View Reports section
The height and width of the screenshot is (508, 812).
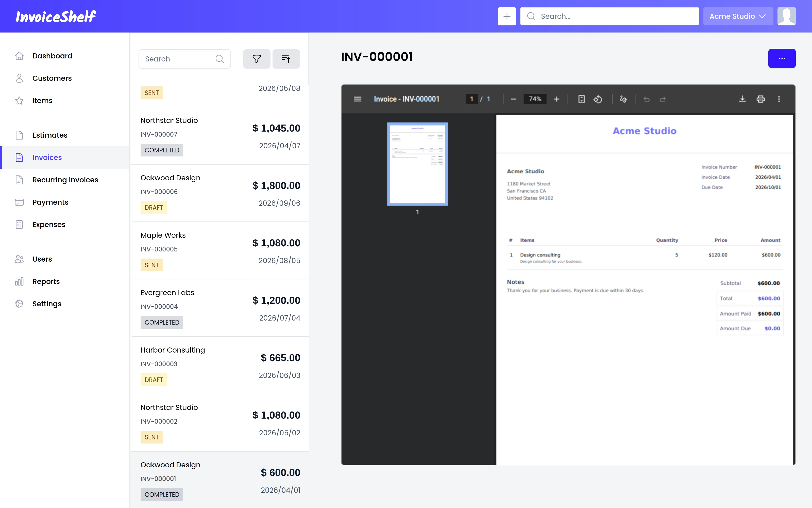pos(65,281)
